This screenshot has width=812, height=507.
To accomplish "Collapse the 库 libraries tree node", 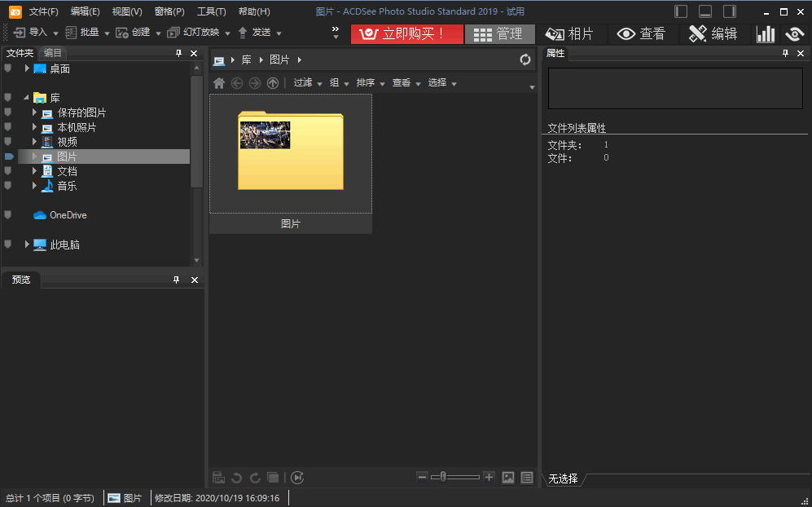I will coord(26,98).
